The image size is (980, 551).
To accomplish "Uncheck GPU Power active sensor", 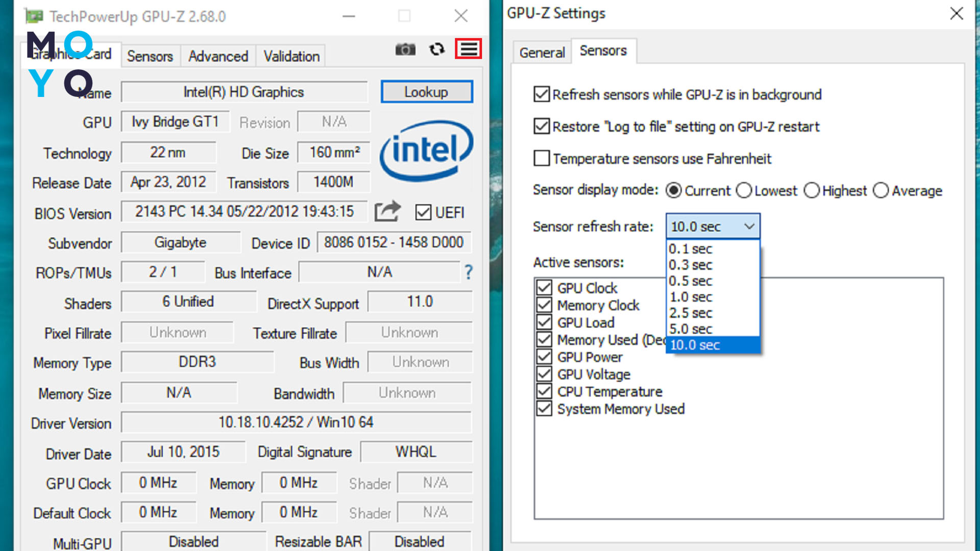I will tap(544, 357).
